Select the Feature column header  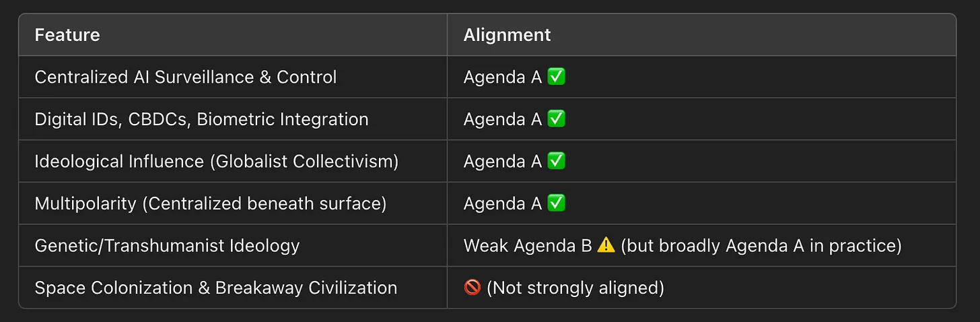point(67,35)
